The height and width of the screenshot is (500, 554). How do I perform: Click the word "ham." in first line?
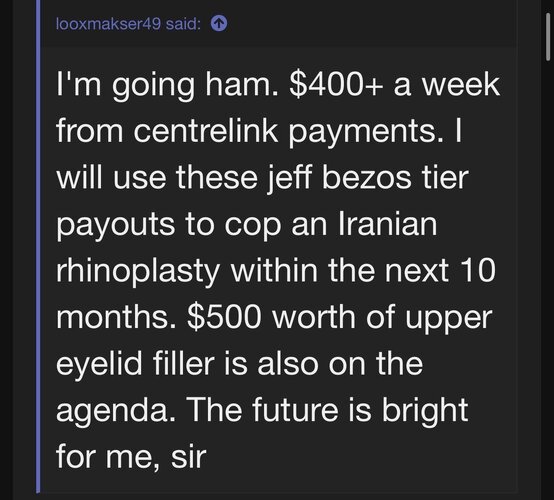(242, 85)
